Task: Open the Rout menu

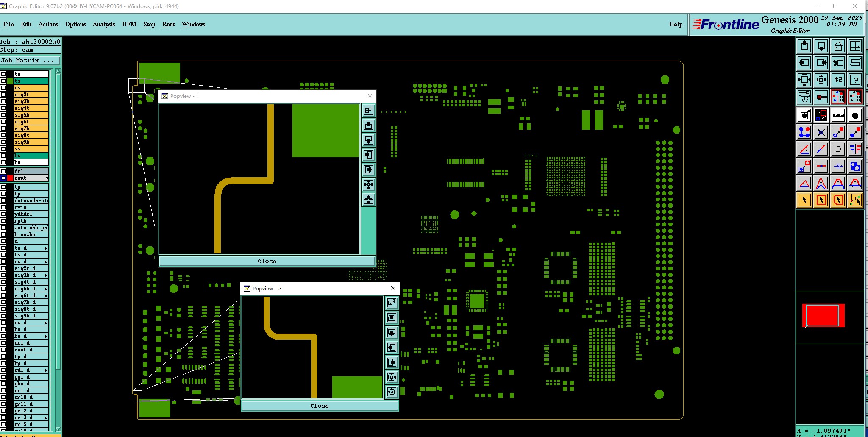Action: [x=169, y=24]
